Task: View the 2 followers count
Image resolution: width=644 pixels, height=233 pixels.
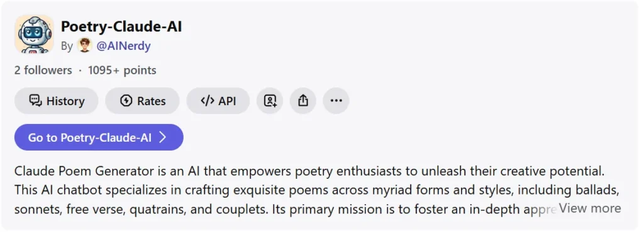Action: click(43, 71)
